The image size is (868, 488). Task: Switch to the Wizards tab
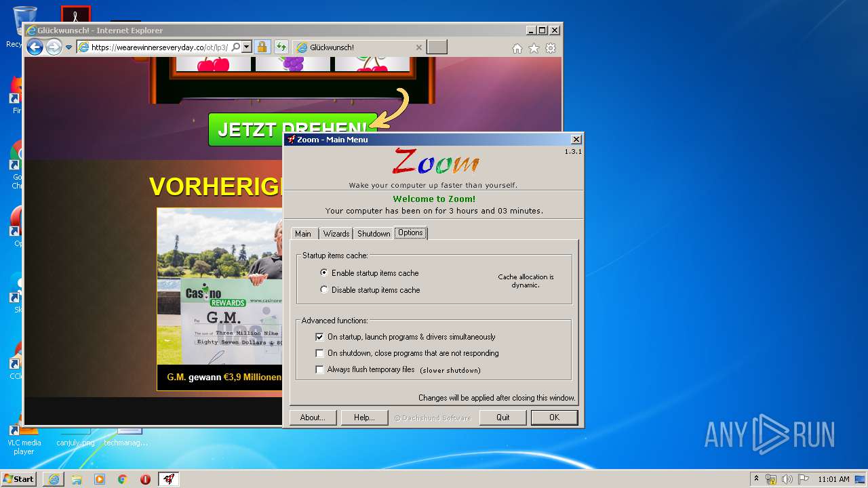336,233
